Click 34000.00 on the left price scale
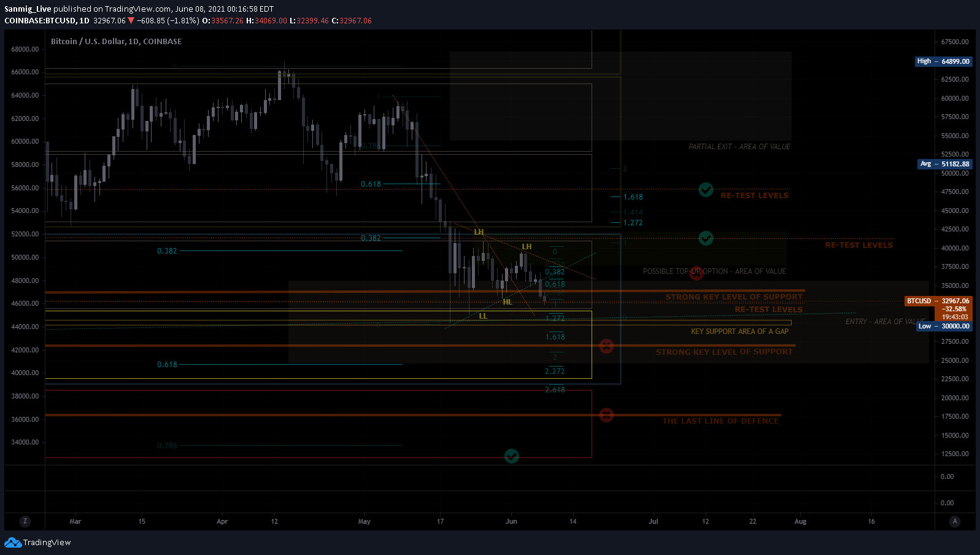Viewport: 980px width, 555px height. coord(25,442)
